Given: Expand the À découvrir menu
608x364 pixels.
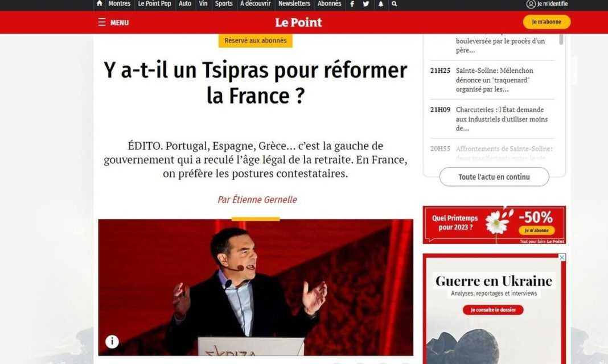Looking at the screenshot, I should (x=255, y=4).
